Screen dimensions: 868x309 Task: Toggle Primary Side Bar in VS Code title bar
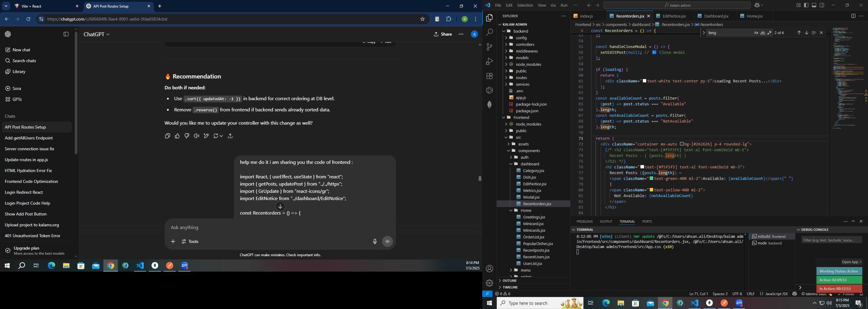(806, 5)
